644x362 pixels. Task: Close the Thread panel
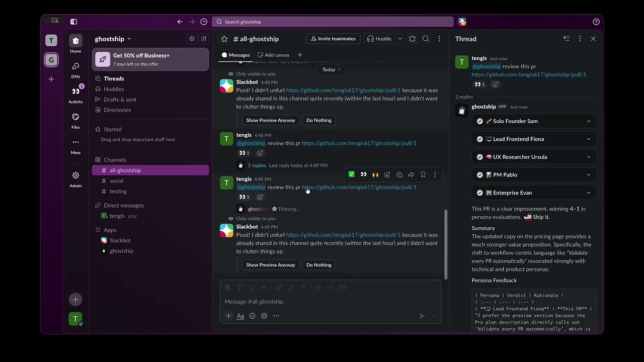tap(593, 39)
